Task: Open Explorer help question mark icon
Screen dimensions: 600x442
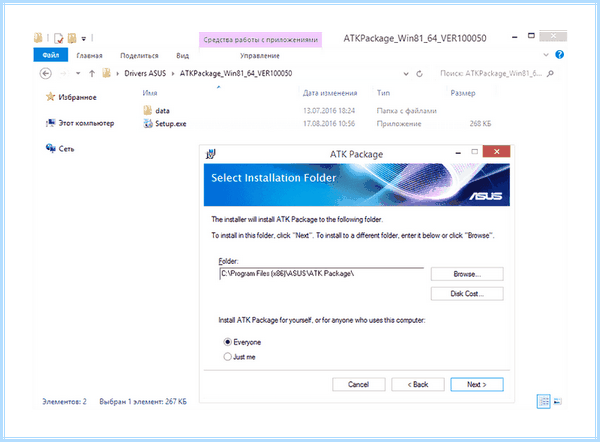Action: coord(559,55)
